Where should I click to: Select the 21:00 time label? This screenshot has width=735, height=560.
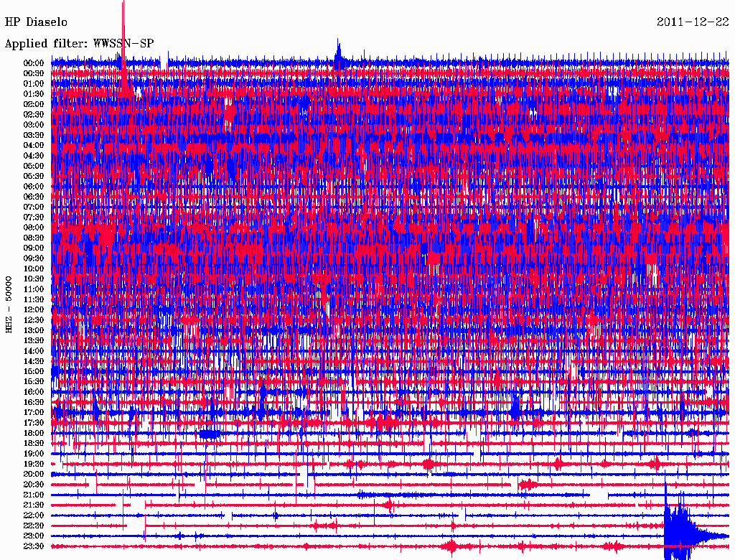pyautogui.click(x=34, y=495)
